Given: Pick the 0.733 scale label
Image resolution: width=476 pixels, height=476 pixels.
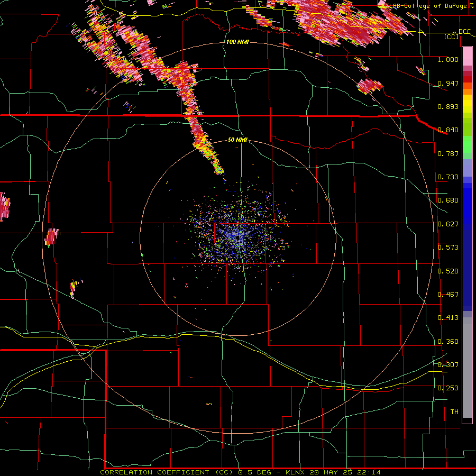Looking at the screenshot, I should 448,177.
